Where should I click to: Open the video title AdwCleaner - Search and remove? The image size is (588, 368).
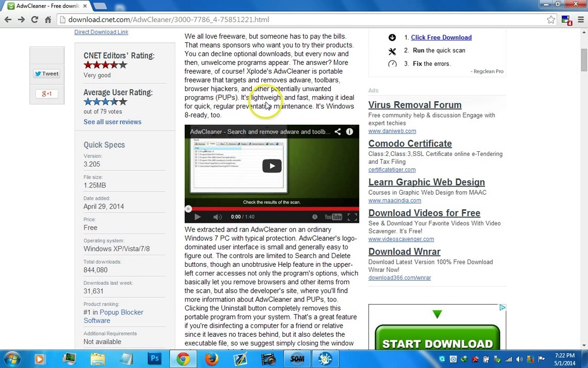click(x=260, y=132)
